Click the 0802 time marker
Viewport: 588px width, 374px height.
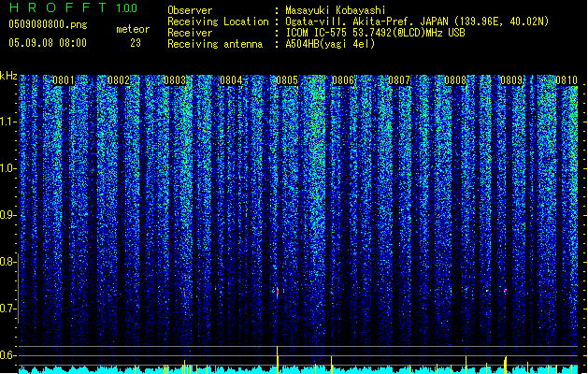(x=119, y=80)
